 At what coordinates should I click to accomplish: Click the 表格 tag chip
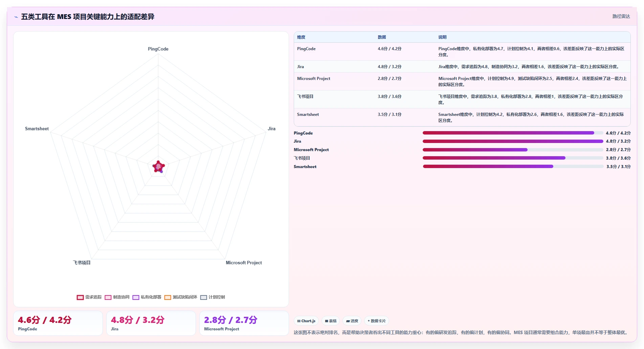click(331, 321)
